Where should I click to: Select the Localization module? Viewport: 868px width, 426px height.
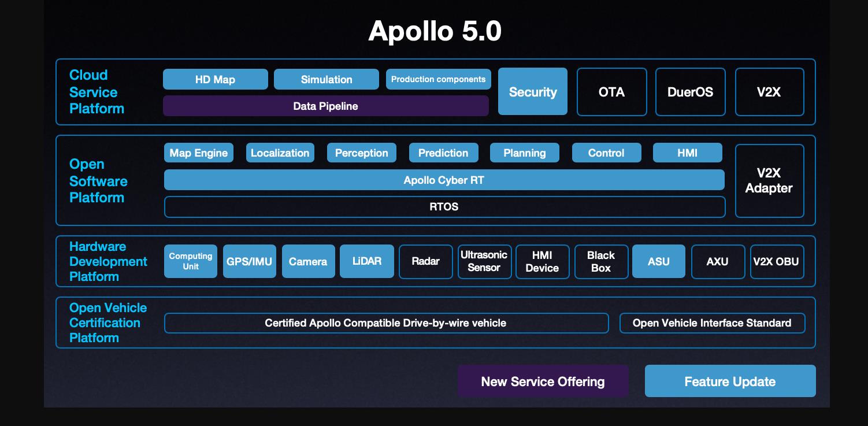coord(280,153)
